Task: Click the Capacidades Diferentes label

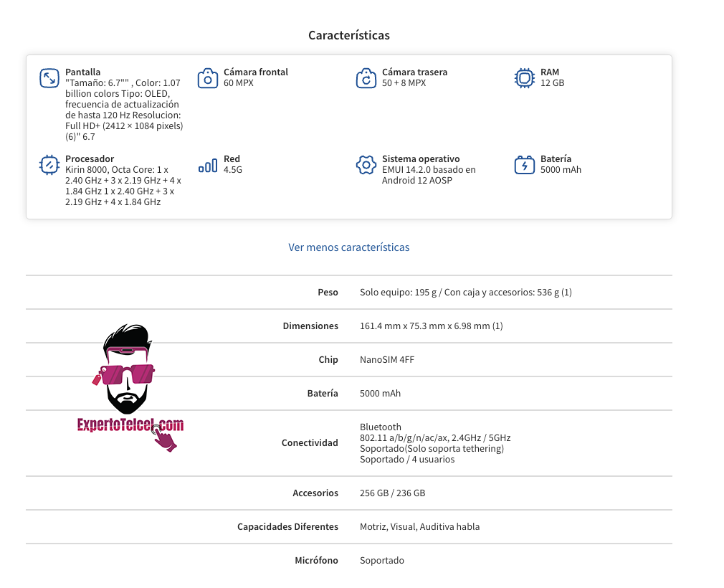Action: tap(287, 526)
